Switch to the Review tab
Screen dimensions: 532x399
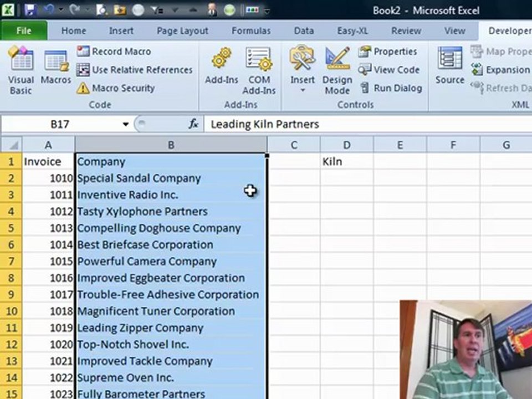tap(406, 30)
